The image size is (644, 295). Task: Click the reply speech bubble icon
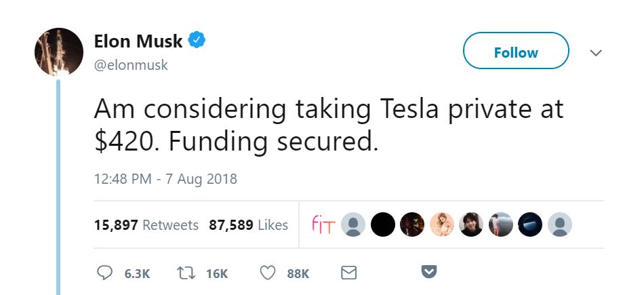coord(105,273)
